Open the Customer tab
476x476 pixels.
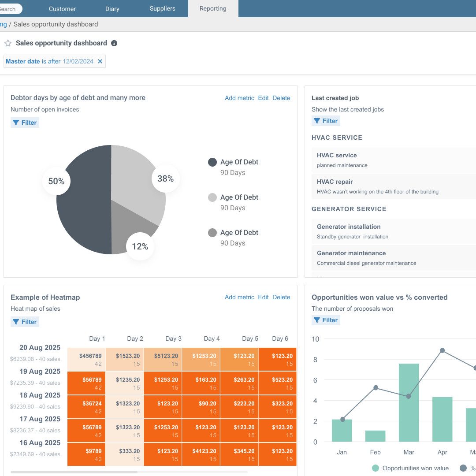point(62,9)
